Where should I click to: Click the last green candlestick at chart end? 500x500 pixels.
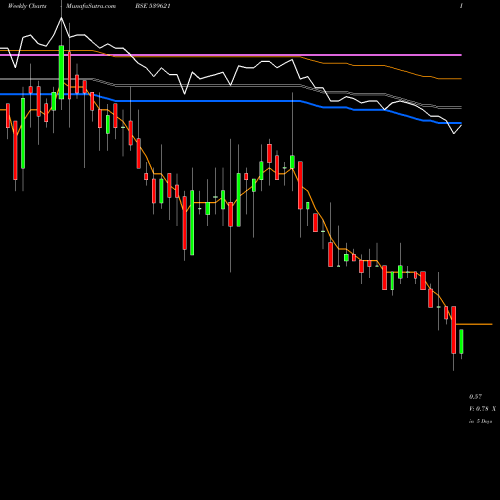[461, 341]
